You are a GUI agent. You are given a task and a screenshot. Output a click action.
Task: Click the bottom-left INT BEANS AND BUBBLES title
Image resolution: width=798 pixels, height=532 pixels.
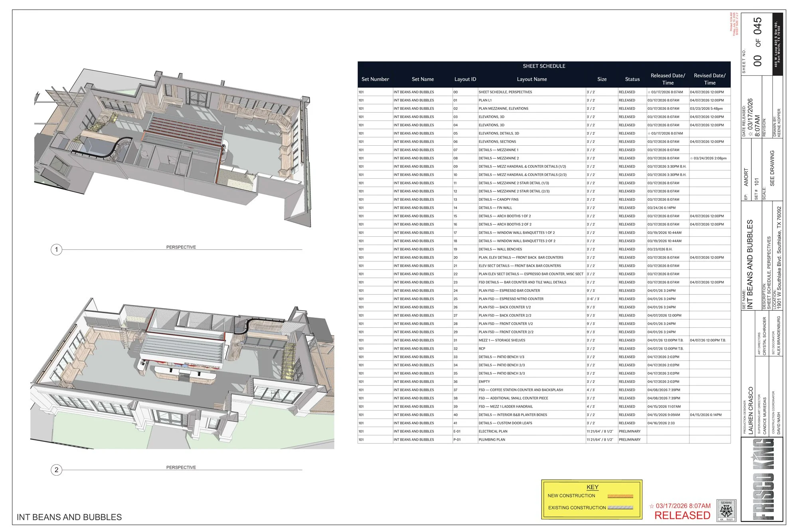tap(69, 517)
